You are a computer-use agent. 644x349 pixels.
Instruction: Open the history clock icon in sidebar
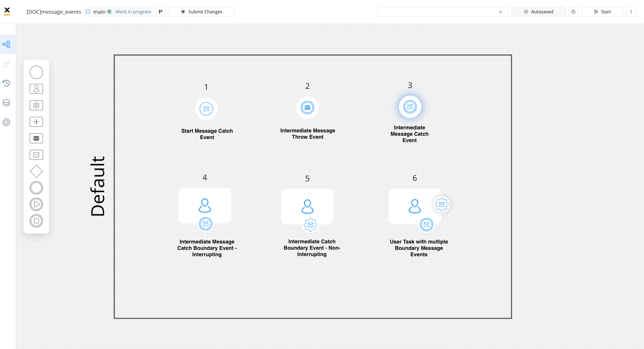click(7, 83)
